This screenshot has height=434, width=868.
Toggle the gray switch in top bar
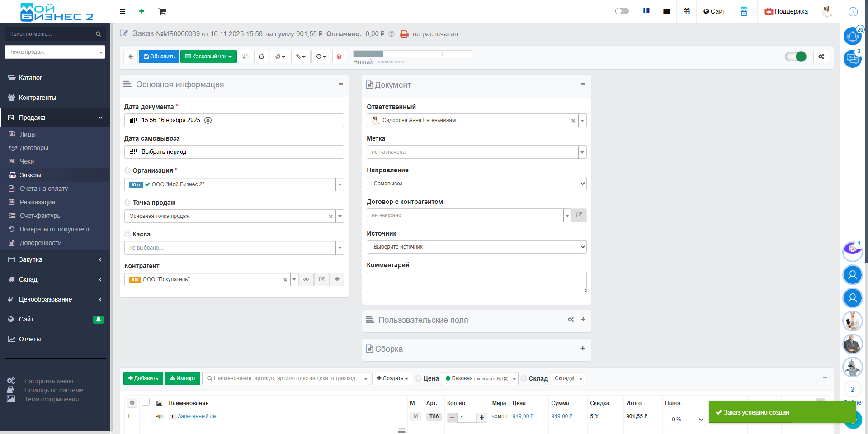click(x=622, y=11)
